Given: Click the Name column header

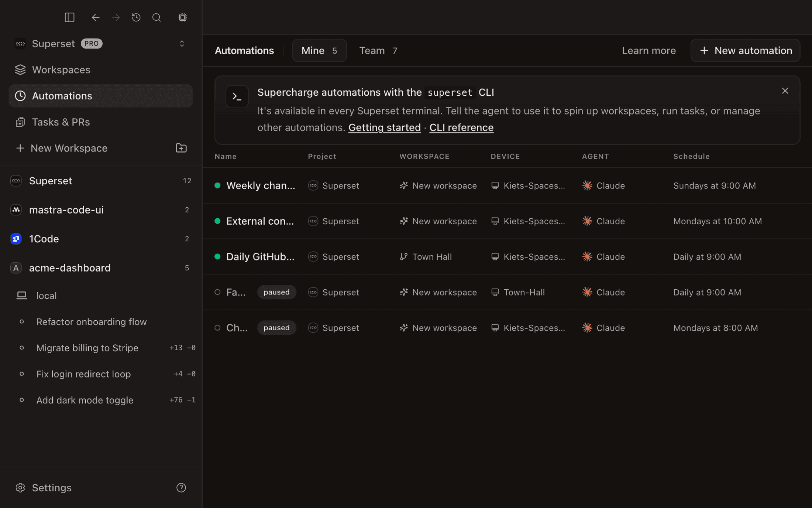Looking at the screenshot, I should 226,156.
